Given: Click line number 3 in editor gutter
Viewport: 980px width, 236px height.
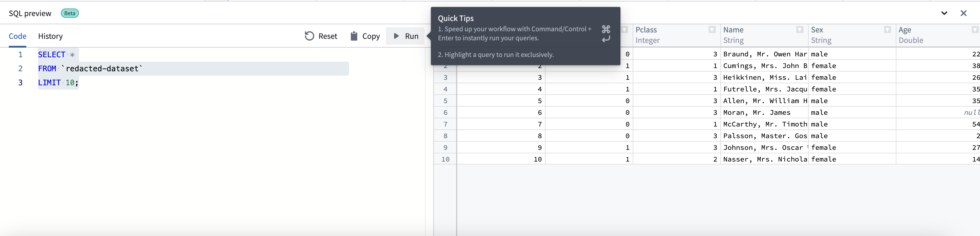Looking at the screenshot, I should [x=20, y=83].
